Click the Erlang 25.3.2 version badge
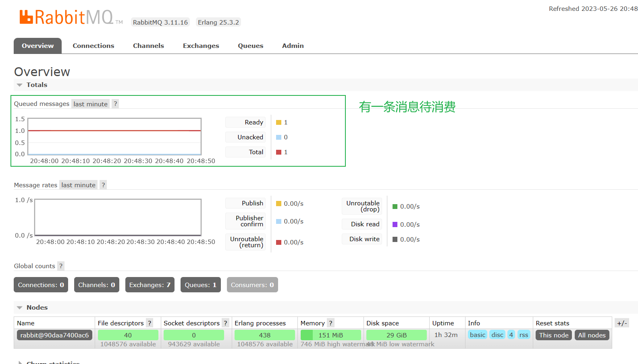The image size is (638, 364). tap(218, 23)
